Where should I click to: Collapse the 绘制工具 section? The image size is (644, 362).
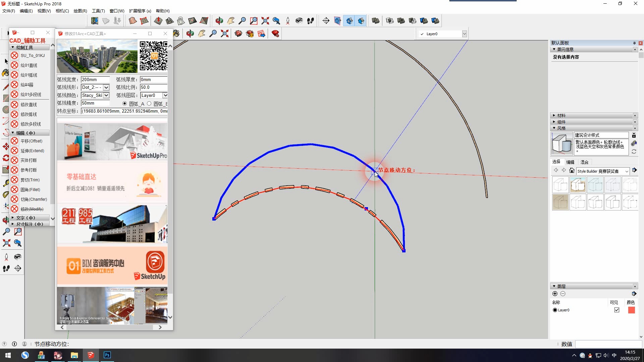13,48
